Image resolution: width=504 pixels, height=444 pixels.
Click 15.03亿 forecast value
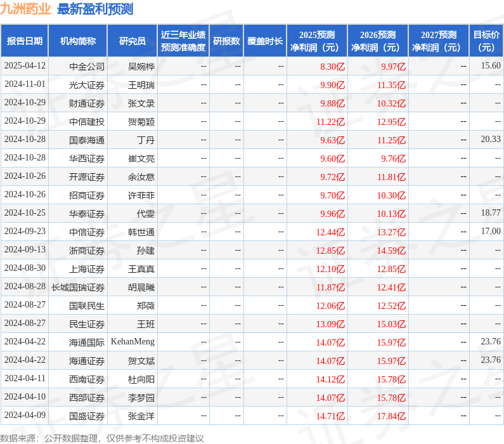[x=391, y=323]
